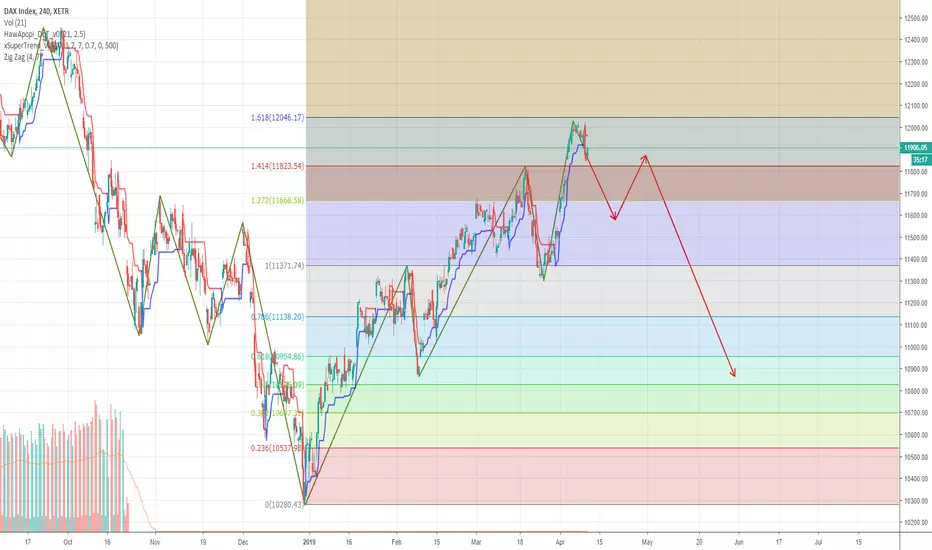The height and width of the screenshot is (550, 932).
Task: Click 12000.00 on the price axis
Action: point(916,128)
